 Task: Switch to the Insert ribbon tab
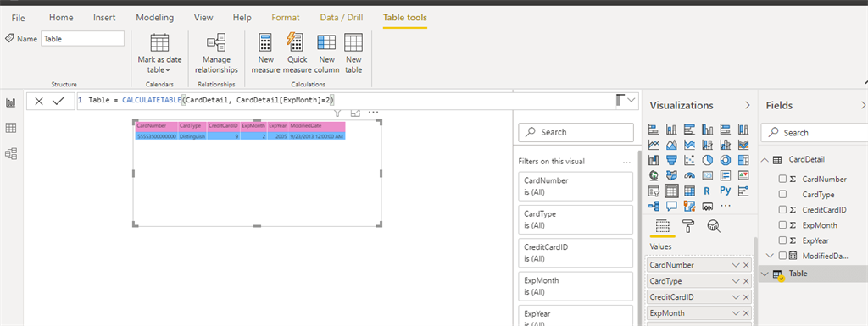pyautogui.click(x=104, y=18)
